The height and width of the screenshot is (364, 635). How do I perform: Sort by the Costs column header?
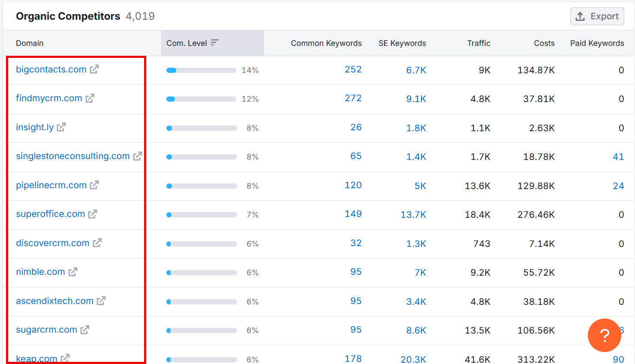(x=544, y=43)
